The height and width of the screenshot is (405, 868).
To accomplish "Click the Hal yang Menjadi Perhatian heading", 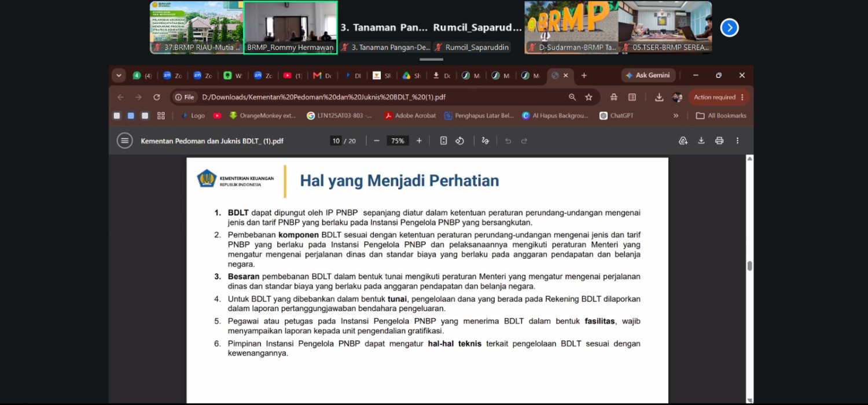I will coord(399,181).
